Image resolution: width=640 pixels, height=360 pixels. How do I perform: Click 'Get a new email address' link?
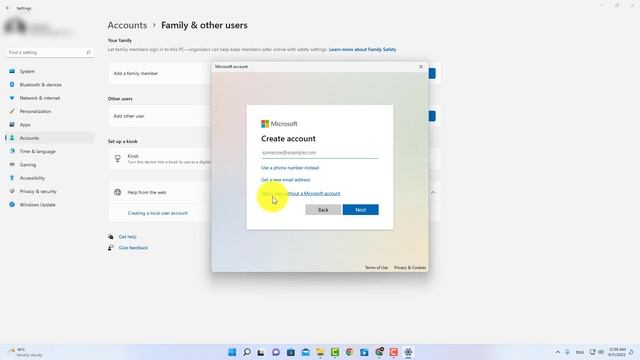click(285, 180)
